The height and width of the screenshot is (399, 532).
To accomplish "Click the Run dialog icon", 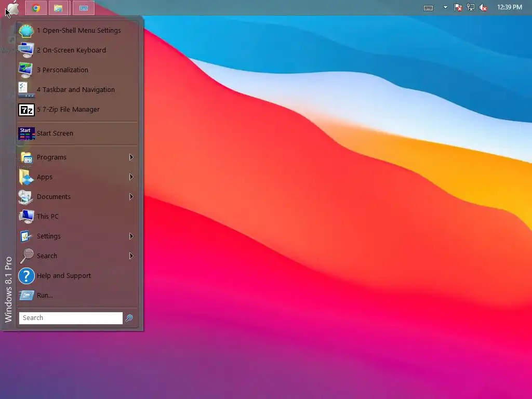I will [x=26, y=296].
